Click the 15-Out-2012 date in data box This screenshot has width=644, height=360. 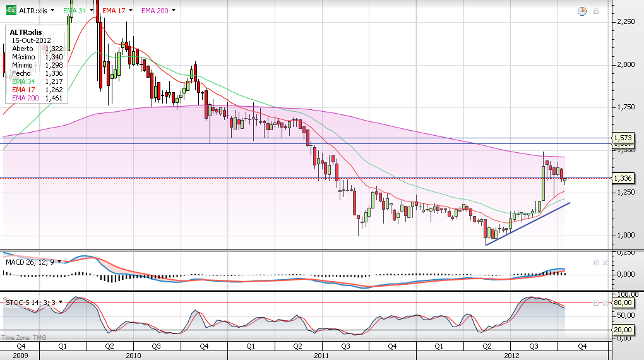pos(31,40)
